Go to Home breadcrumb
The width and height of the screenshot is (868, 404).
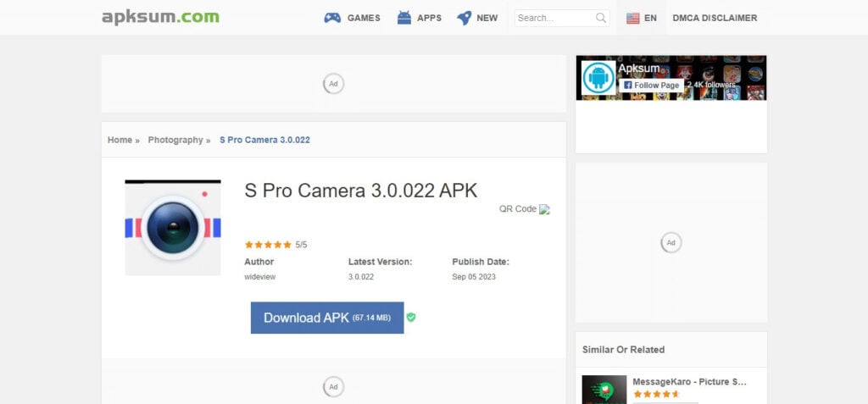pyautogui.click(x=120, y=140)
